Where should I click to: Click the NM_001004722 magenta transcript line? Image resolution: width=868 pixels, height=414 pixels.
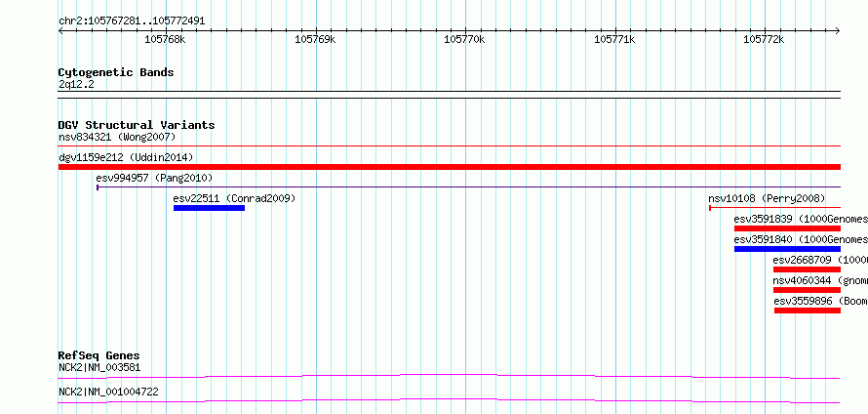click(450, 400)
